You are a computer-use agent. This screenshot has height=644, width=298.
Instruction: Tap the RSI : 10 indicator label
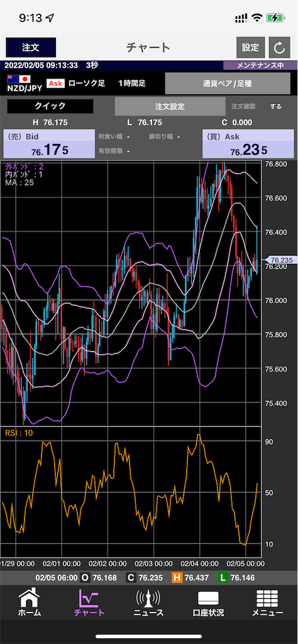[19, 432]
